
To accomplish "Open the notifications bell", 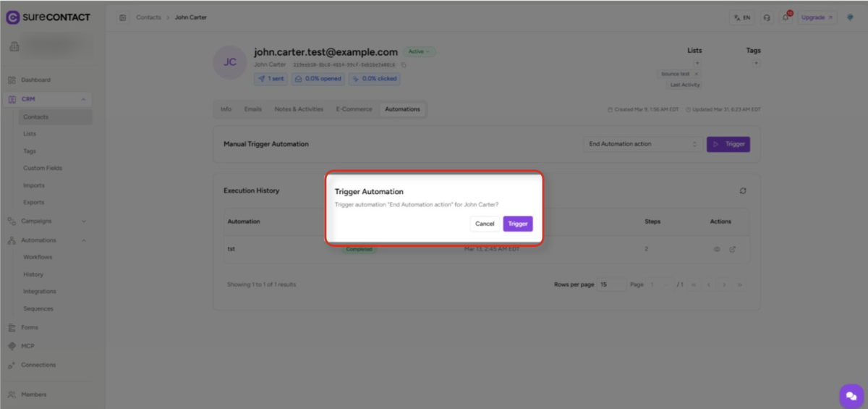I will coord(786,17).
